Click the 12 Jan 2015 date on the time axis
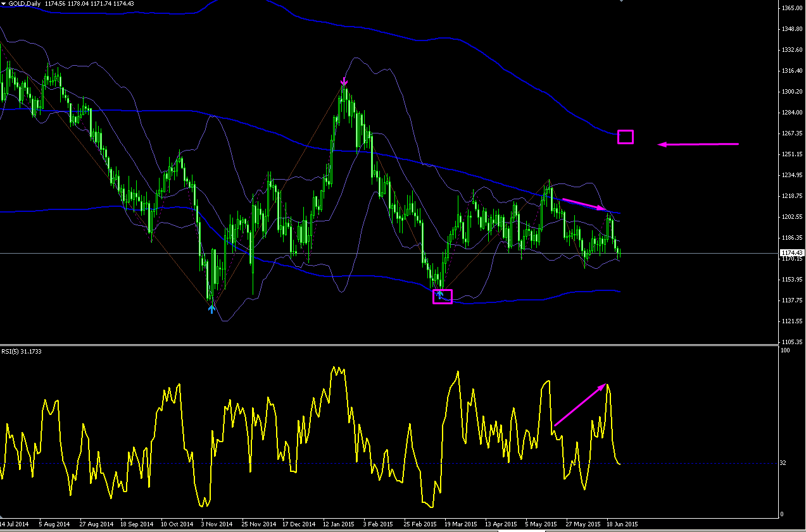Viewport: 806px width, 532px height. pyautogui.click(x=337, y=524)
